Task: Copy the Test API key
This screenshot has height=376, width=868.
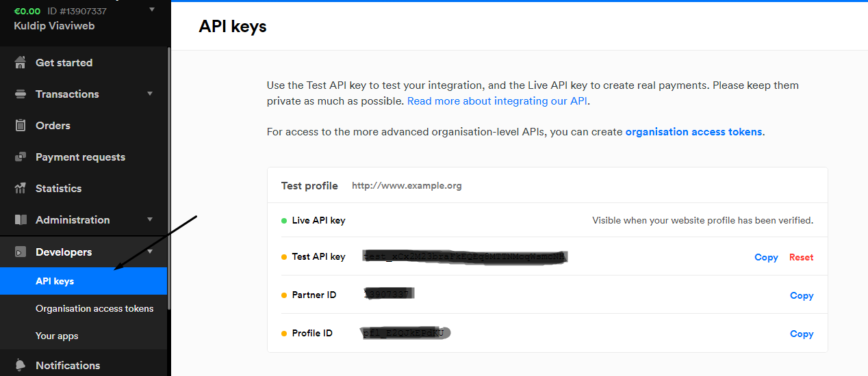Action: [x=766, y=257]
